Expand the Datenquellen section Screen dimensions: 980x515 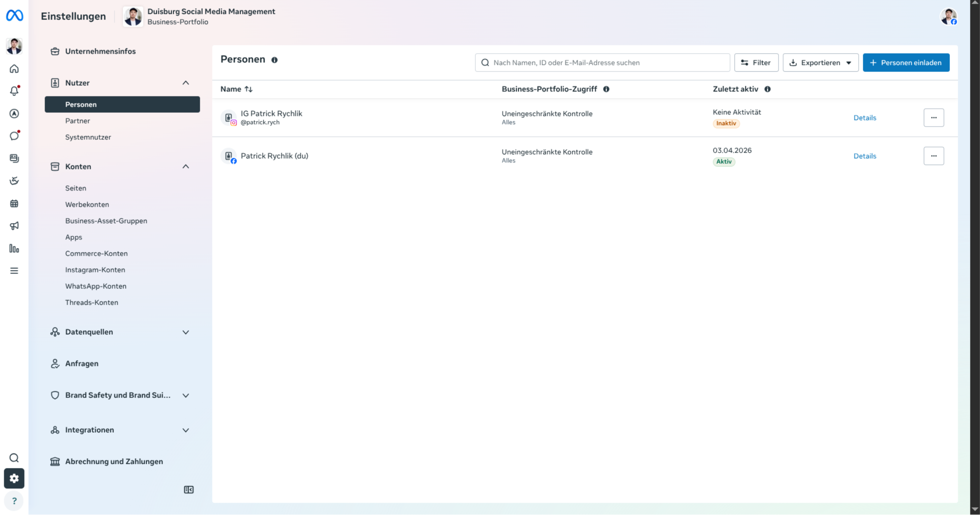tap(186, 332)
